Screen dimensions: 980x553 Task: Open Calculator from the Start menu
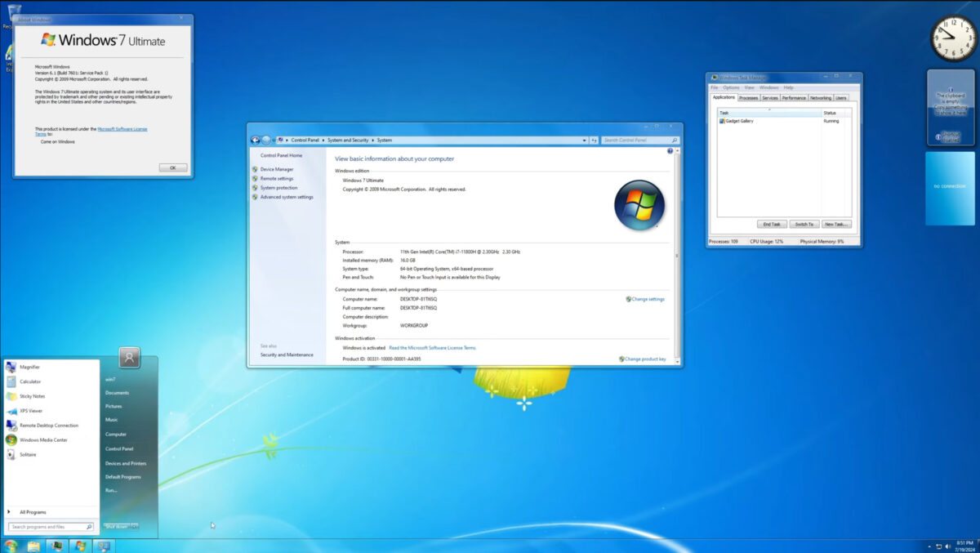coord(31,381)
